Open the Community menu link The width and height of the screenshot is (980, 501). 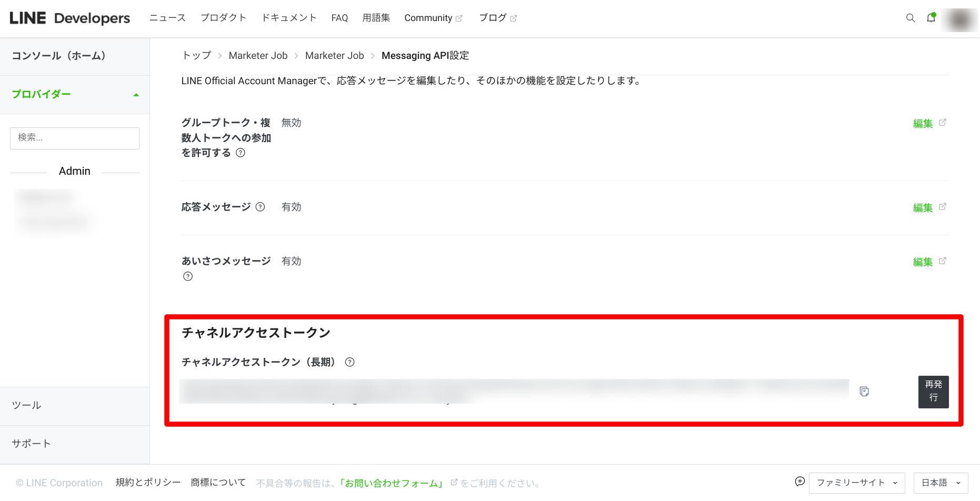(428, 18)
